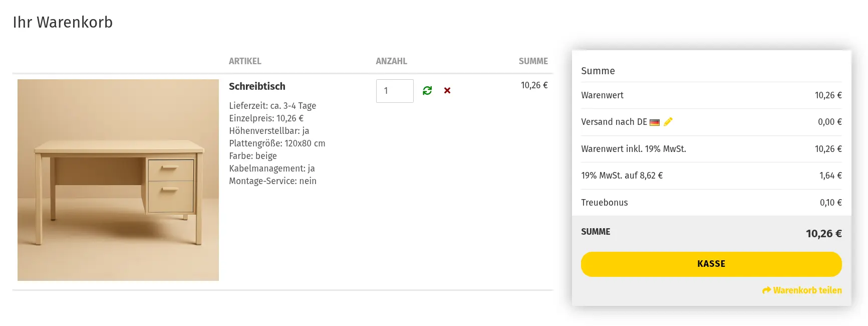Click the ARTIKEL column header
This screenshot has height=326, width=868.
tap(245, 61)
